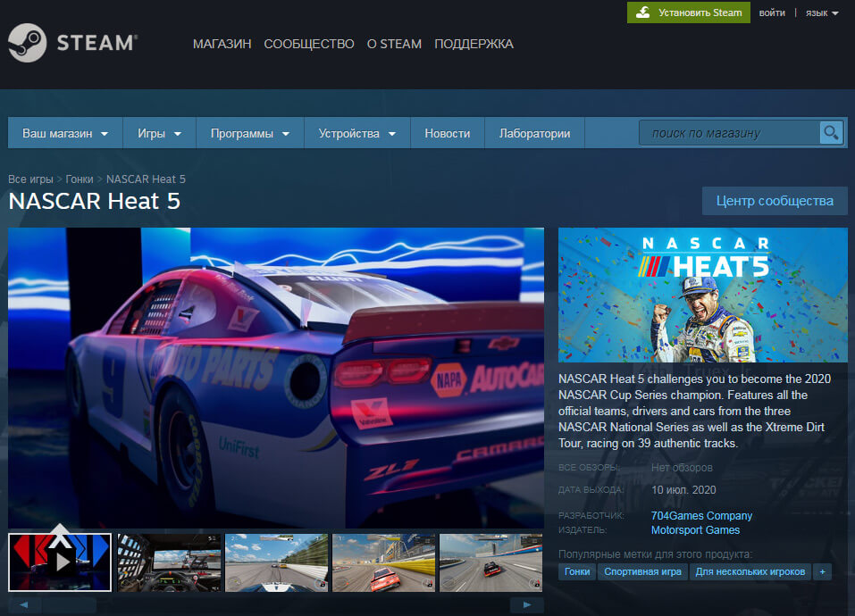
Task: Open the ПОДДЕРЖКА top menu
Action: pyautogui.click(x=474, y=44)
